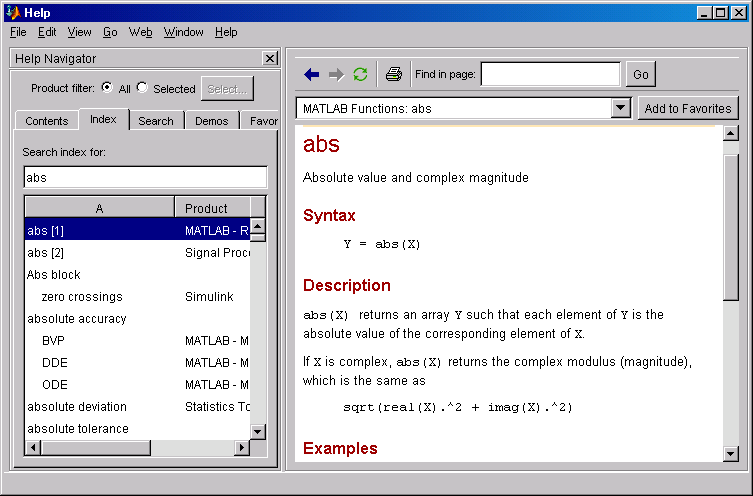The width and height of the screenshot is (753, 496).
Task: Click the index list scroll left arrow
Action: [33, 448]
